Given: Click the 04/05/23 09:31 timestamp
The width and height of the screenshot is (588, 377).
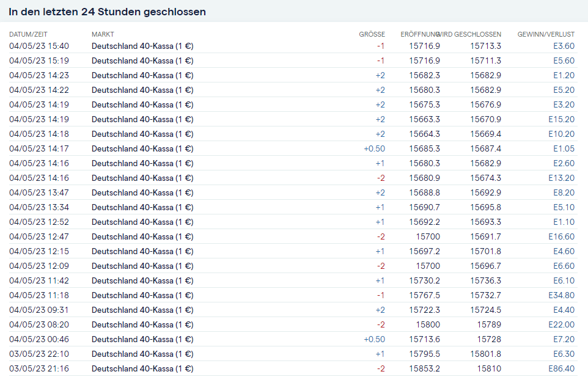Looking at the screenshot, I should tap(39, 310).
